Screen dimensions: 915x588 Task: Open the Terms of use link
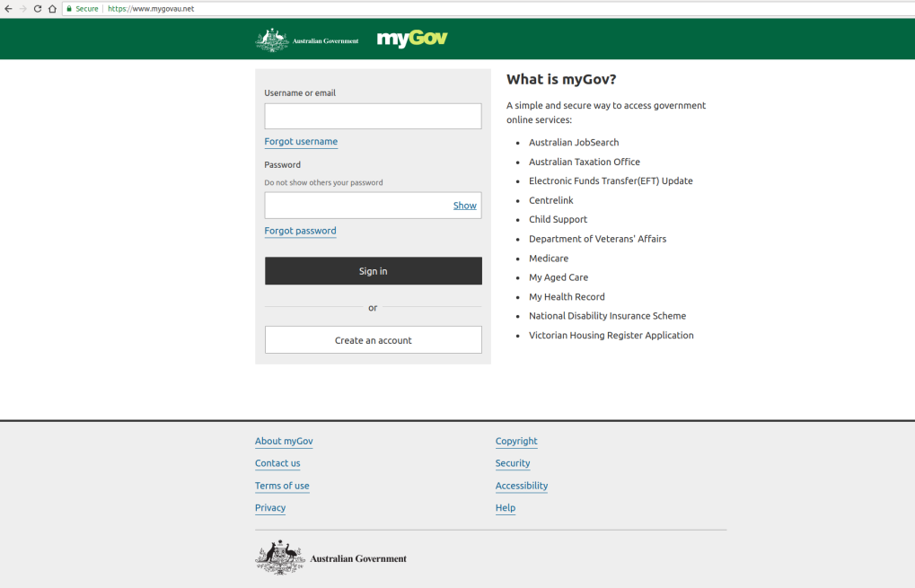pyautogui.click(x=282, y=486)
